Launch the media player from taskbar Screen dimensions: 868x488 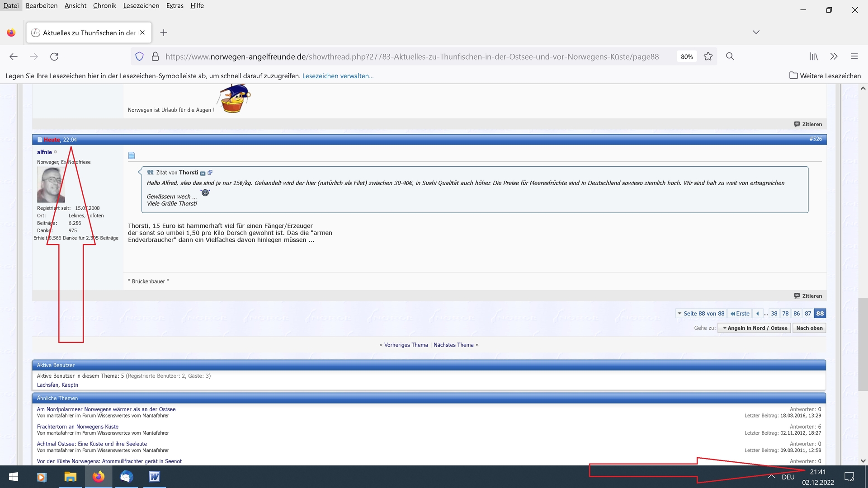coord(42,477)
